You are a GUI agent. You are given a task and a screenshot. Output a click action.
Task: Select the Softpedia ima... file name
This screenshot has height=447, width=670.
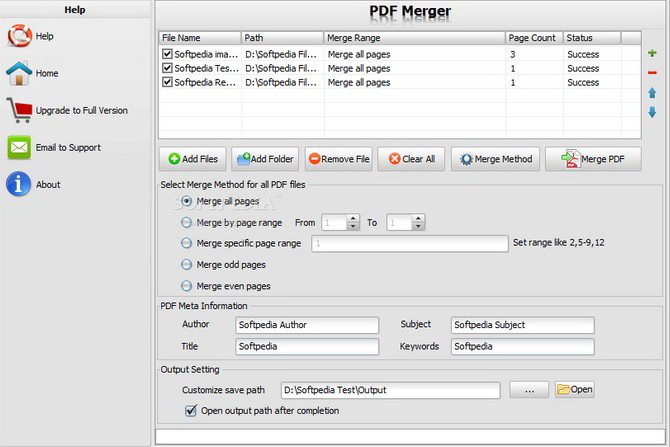point(206,54)
